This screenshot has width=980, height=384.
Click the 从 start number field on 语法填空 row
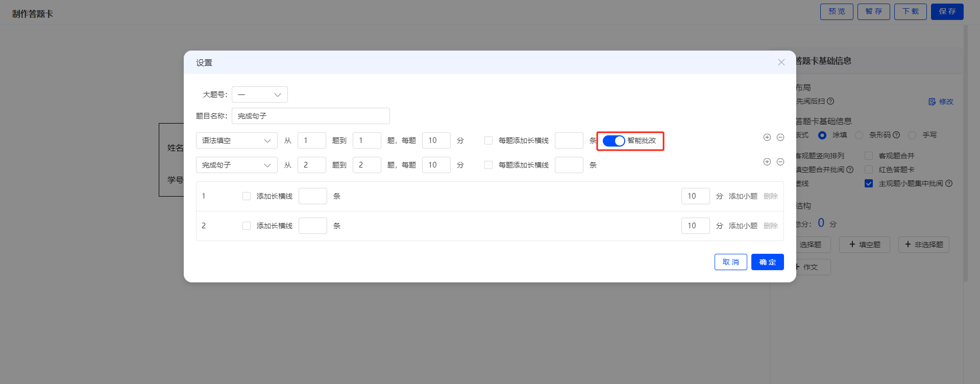(x=312, y=140)
